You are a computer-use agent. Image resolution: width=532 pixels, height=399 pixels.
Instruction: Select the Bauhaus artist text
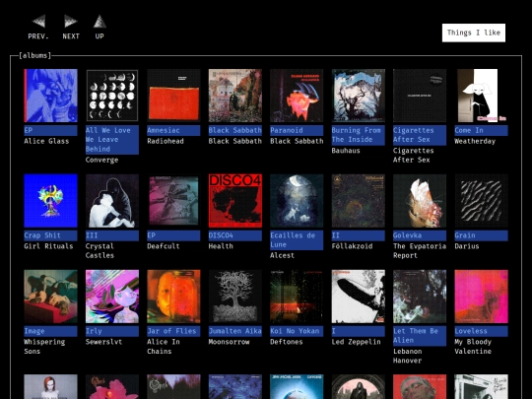point(346,151)
